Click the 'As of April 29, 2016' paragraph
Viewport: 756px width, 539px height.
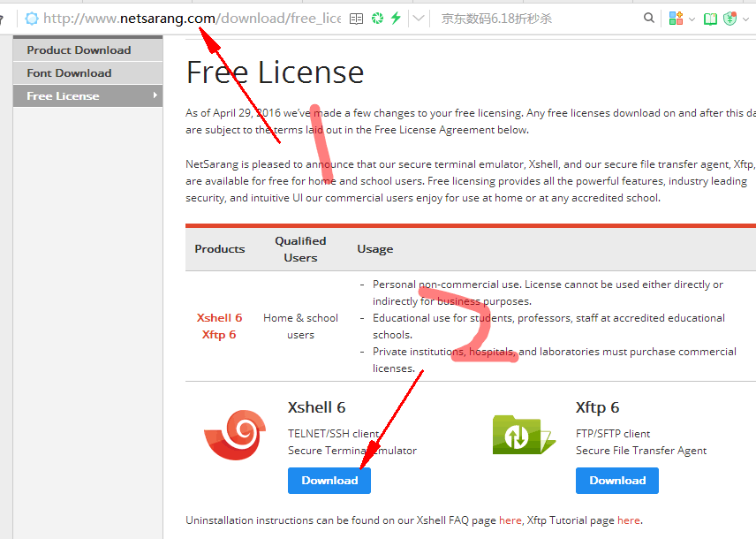tap(471, 121)
